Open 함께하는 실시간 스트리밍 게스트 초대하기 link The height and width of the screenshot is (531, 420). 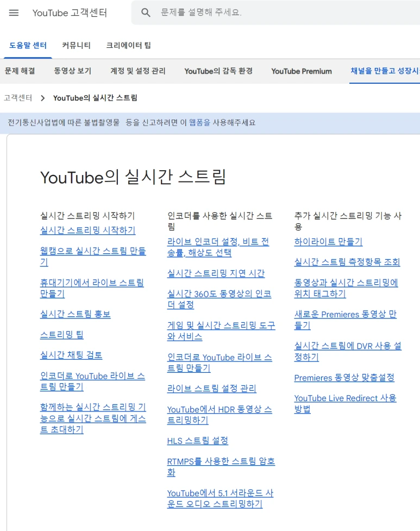[x=93, y=418]
